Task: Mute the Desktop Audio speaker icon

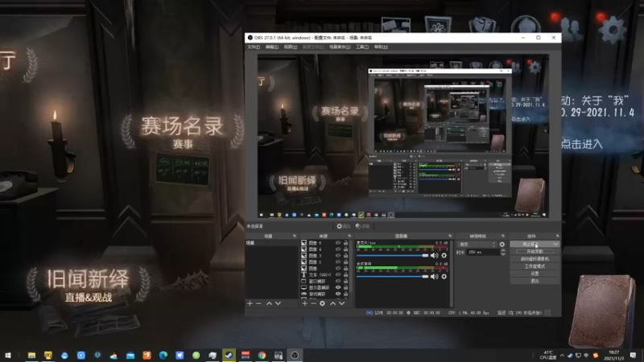Action: 434,277
